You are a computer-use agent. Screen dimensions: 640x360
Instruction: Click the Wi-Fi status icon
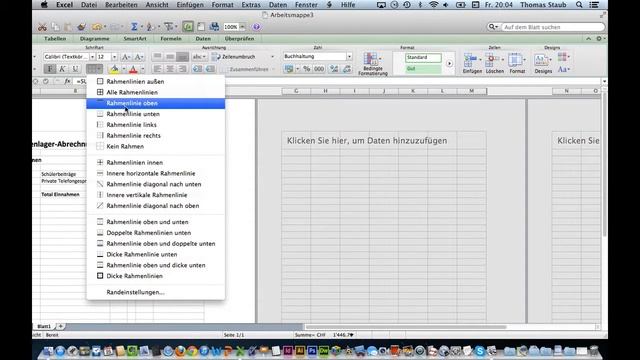pos(433,5)
